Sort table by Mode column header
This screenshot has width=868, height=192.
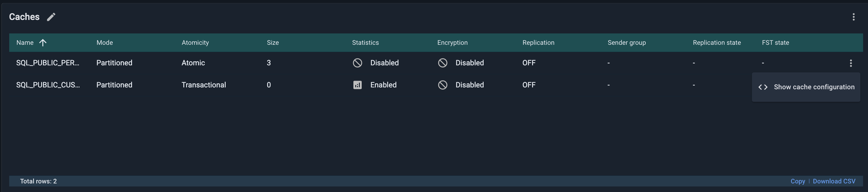click(104, 43)
